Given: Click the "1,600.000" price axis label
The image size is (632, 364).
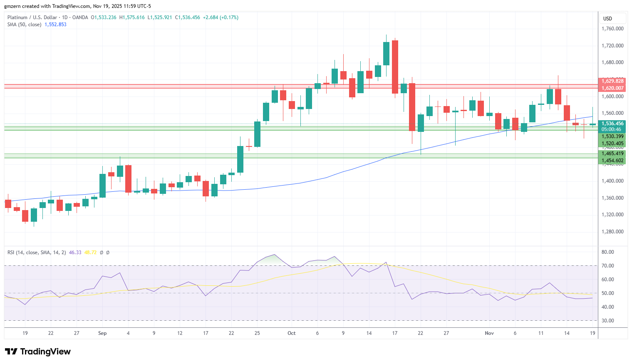Looking at the screenshot, I should click(x=612, y=97).
